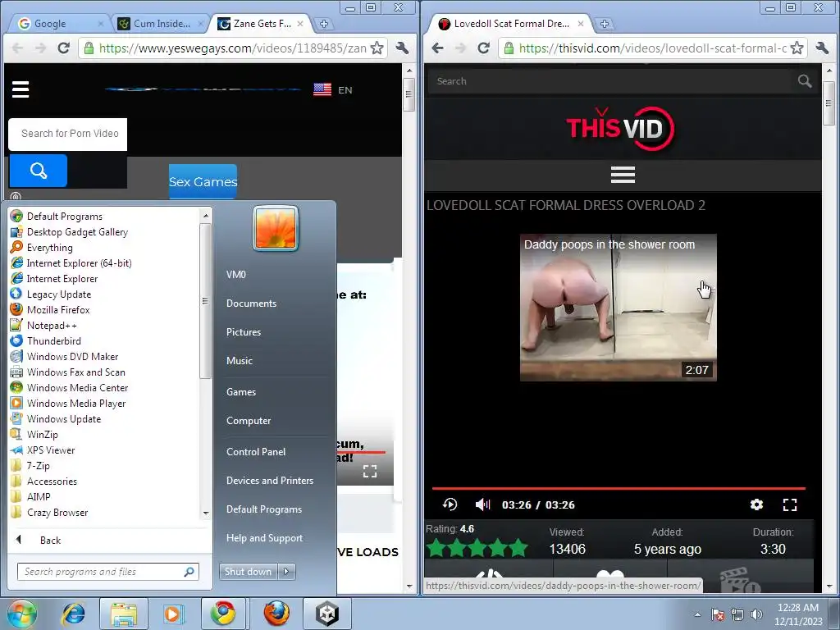Open Notepad++ from the program list
The image size is (840, 630).
(x=52, y=325)
